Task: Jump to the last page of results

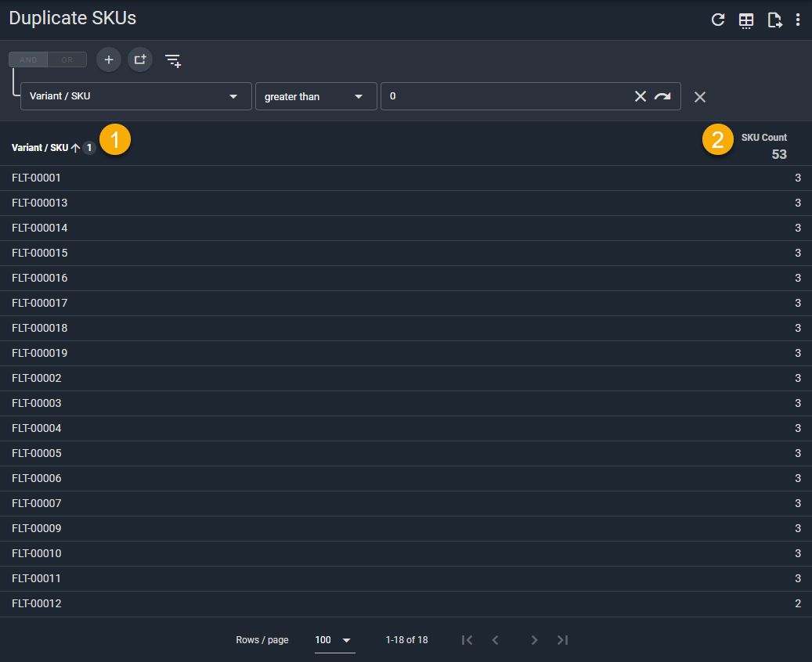Action: [562, 640]
